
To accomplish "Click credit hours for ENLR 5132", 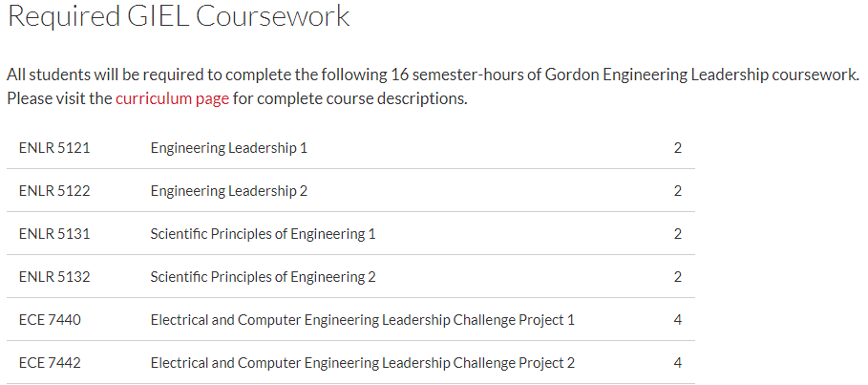I will (678, 277).
